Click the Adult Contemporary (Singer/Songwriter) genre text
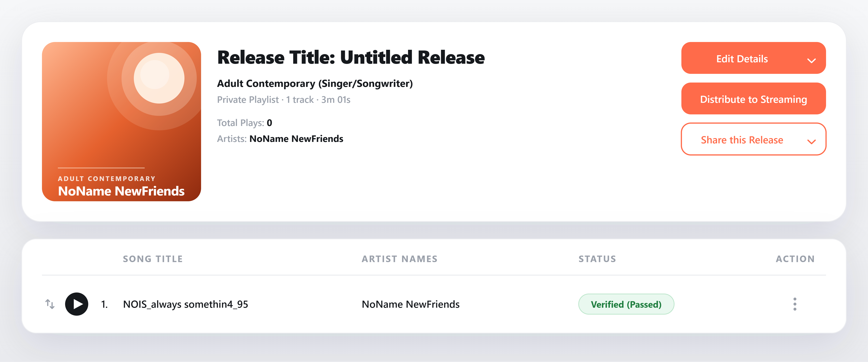The width and height of the screenshot is (868, 362). pyautogui.click(x=315, y=83)
